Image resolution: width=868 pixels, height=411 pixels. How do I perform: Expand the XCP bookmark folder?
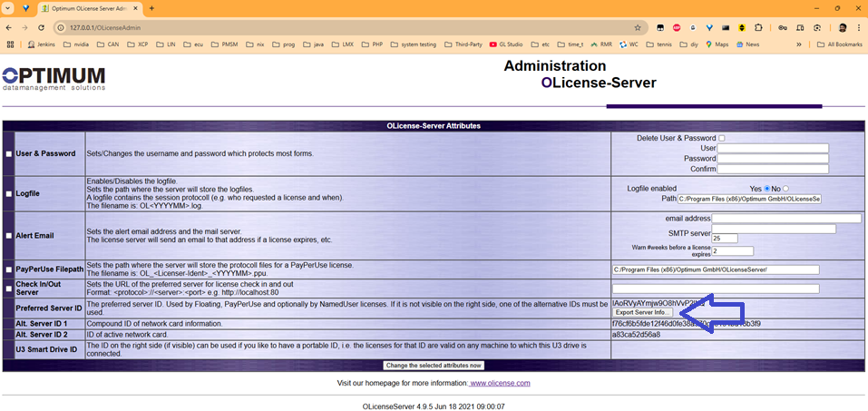coord(138,44)
